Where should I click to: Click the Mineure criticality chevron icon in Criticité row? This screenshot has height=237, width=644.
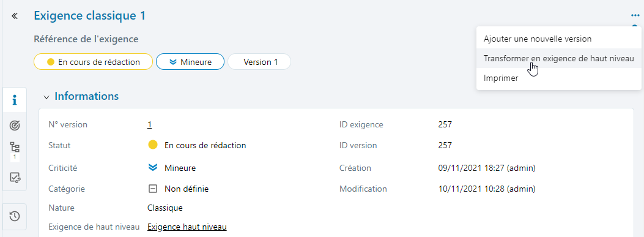point(153,167)
